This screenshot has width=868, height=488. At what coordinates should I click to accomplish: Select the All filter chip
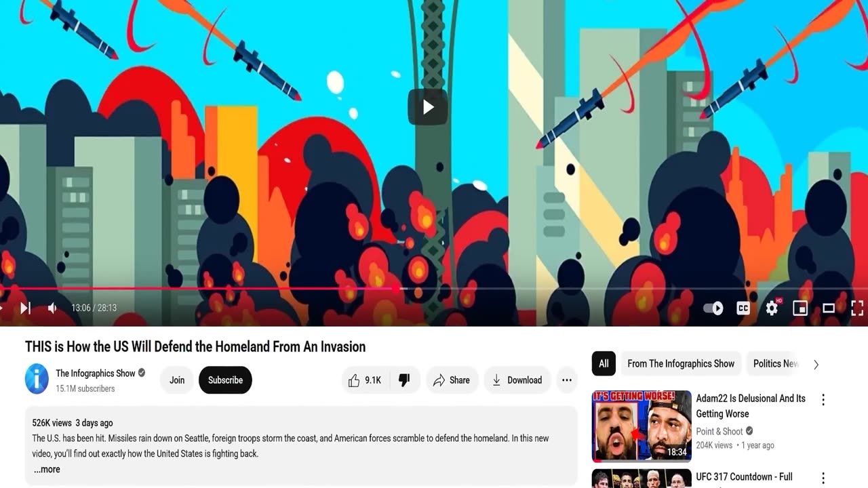[x=604, y=364]
